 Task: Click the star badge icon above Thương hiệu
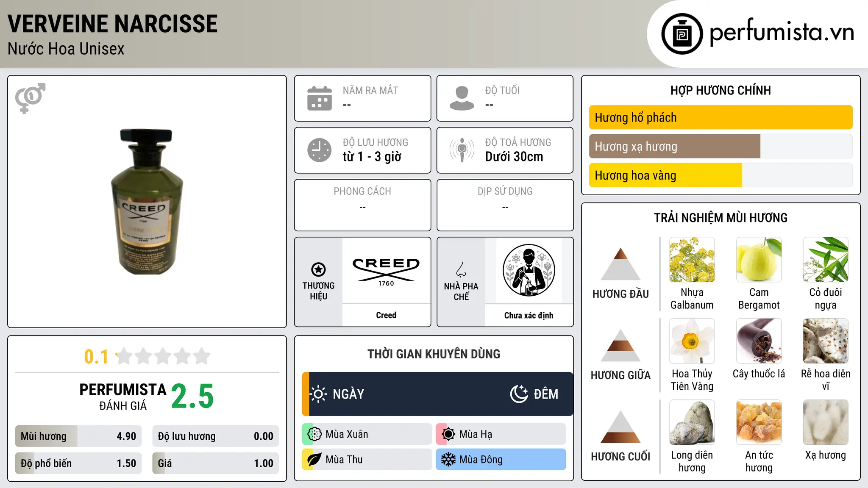[x=318, y=269]
